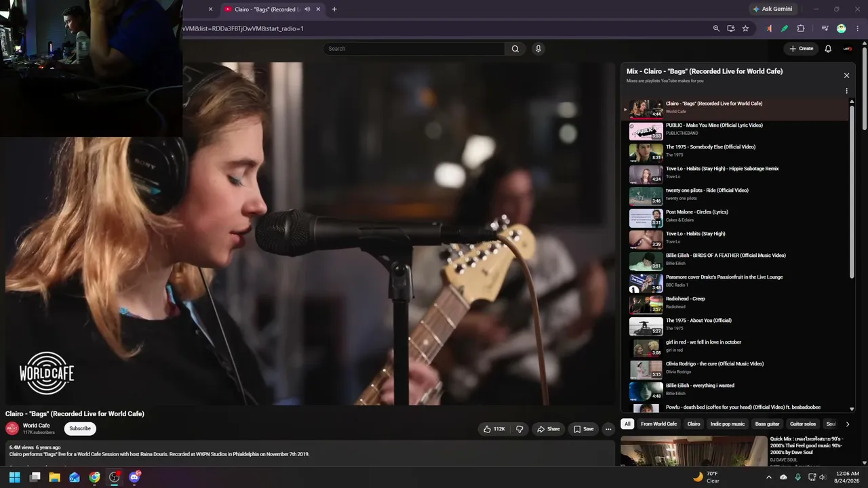Click the green highlighter extension icon

[x=785, y=28]
